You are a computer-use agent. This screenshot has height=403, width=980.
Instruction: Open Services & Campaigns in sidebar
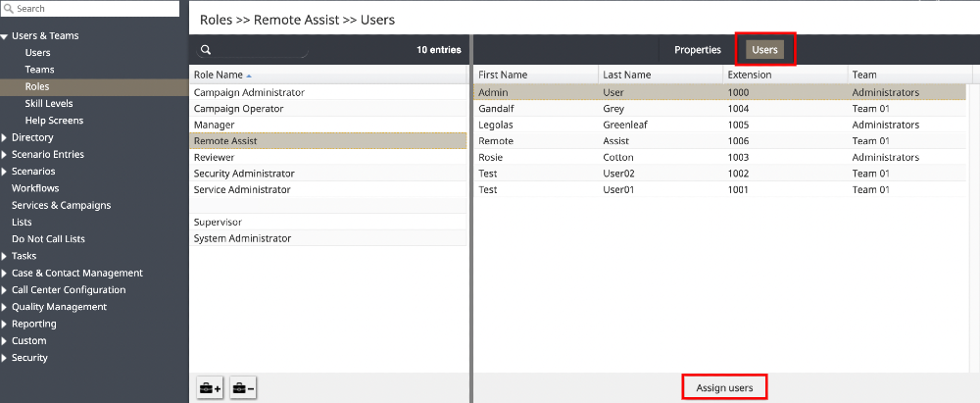(x=61, y=206)
